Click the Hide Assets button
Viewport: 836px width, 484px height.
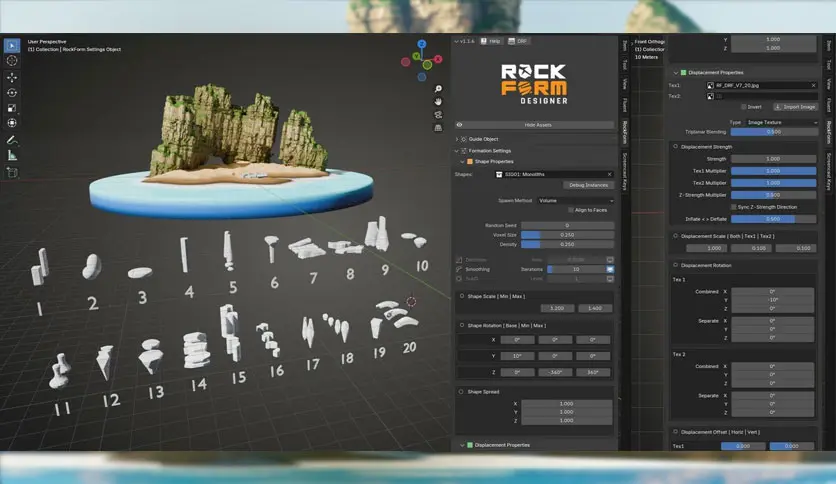pos(534,125)
